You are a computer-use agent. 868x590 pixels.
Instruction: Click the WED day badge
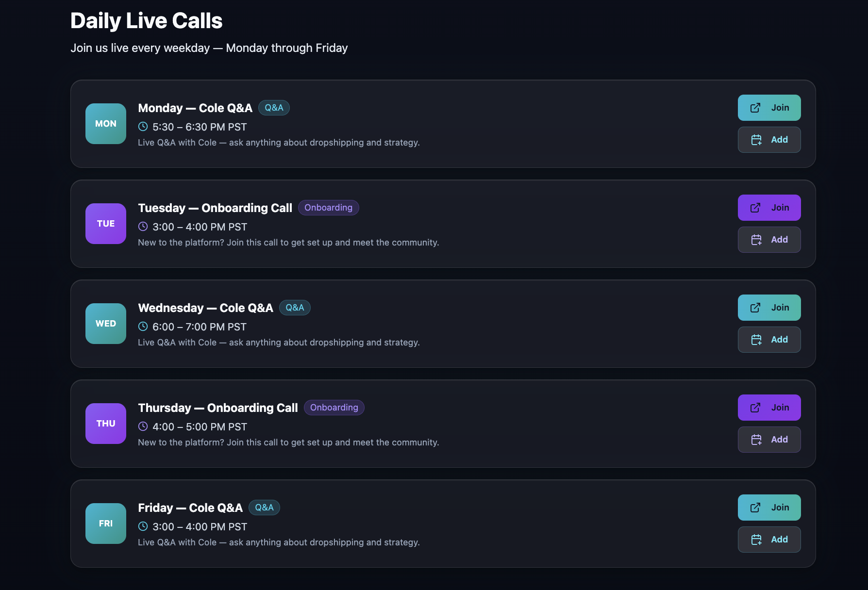click(105, 324)
